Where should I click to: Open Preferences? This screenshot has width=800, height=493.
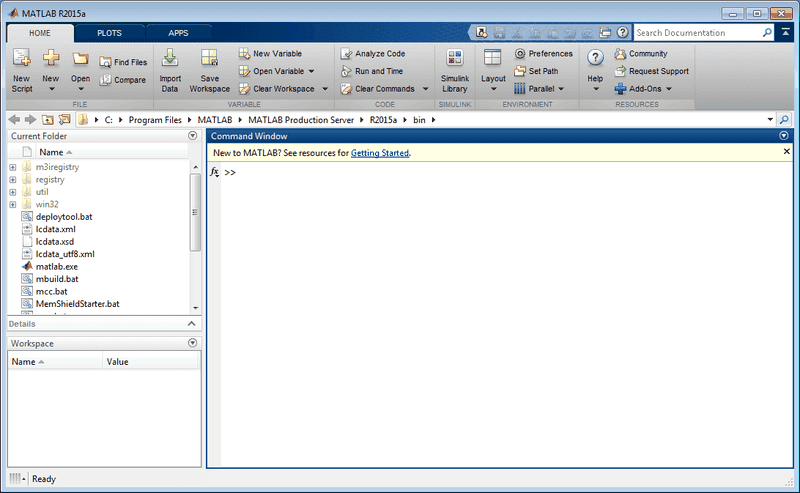pos(544,54)
